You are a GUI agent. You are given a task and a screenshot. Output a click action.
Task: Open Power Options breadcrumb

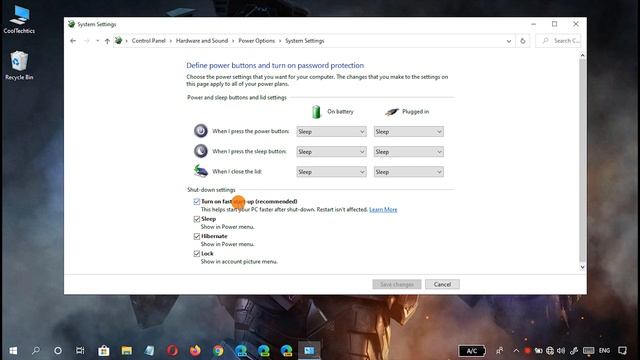click(x=256, y=41)
